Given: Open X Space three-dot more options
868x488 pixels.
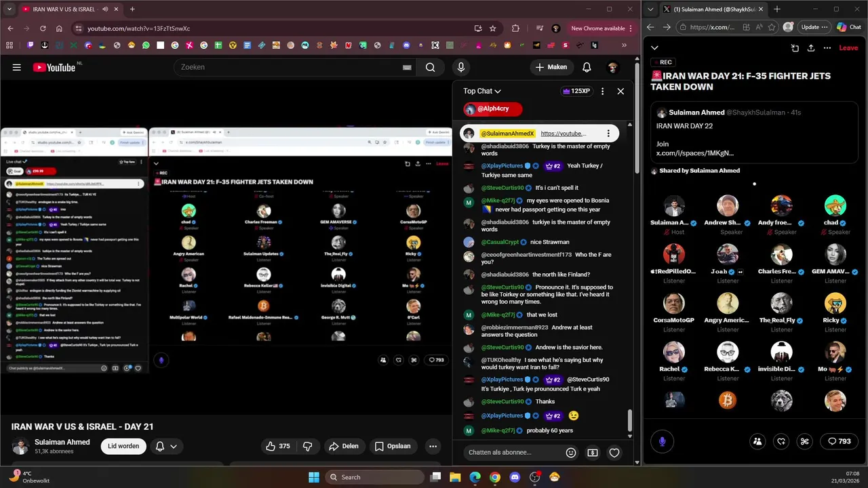Looking at the screenshot, I should (827, 48).
